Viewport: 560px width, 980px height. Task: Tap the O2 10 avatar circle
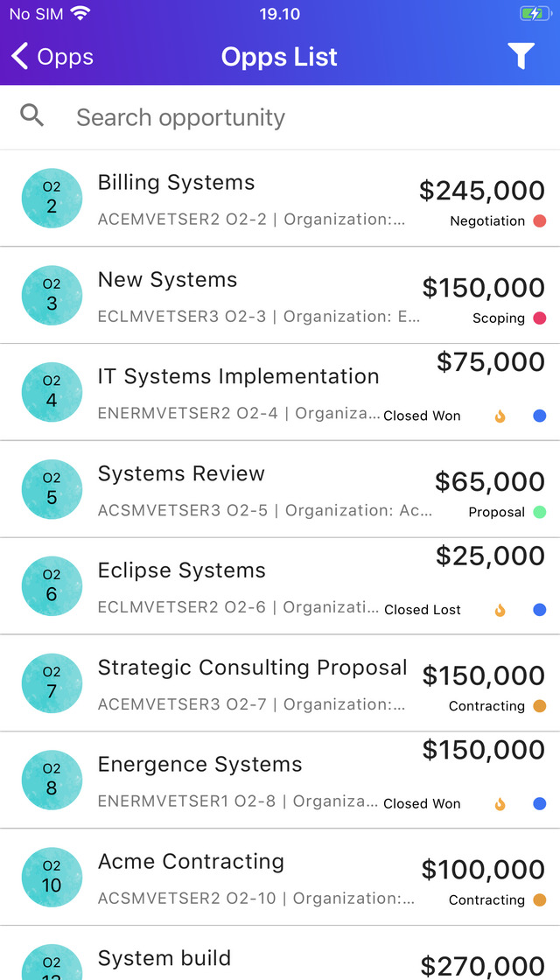[x=52, y=877]
